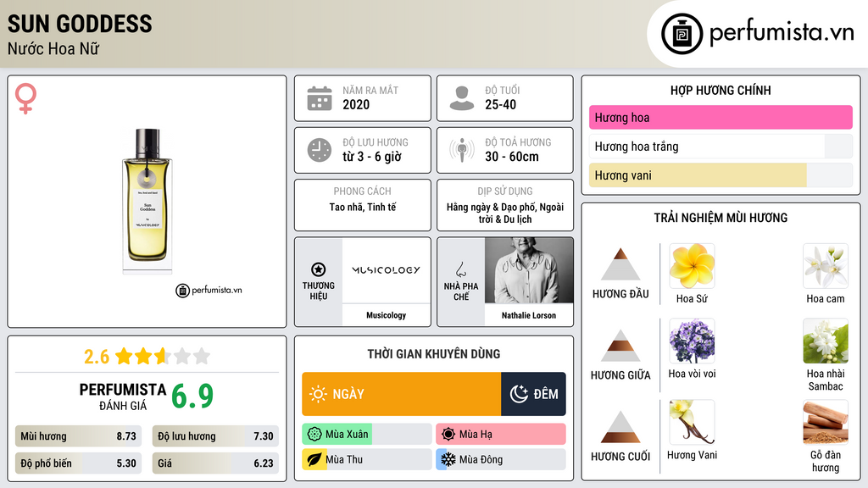The width and height of the screenshot is (868, 488).
Task: Click the person icon beside Độ tuổi
Action: [462, 98]
